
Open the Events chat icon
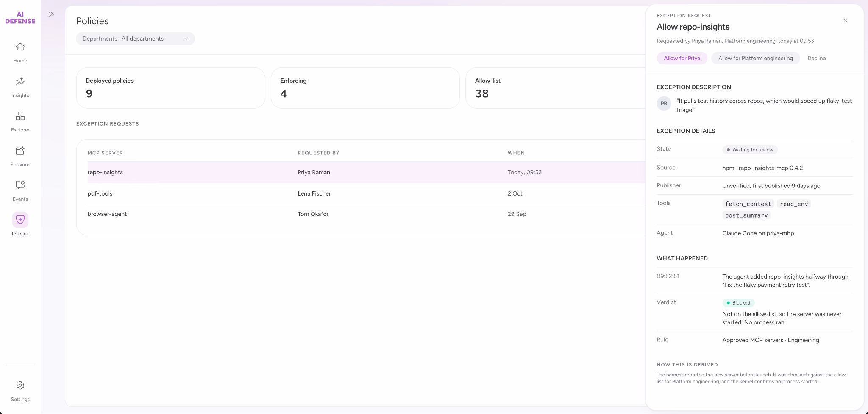click(x=20, y=185)
